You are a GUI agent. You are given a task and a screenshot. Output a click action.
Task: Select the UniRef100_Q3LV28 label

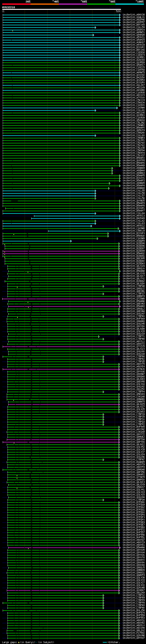click(x=133, y=332)
